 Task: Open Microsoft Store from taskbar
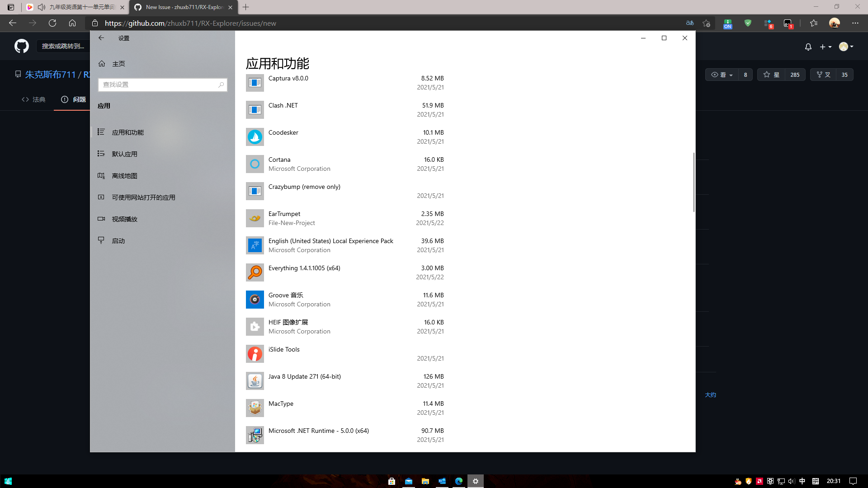click(x=392, y=481)
